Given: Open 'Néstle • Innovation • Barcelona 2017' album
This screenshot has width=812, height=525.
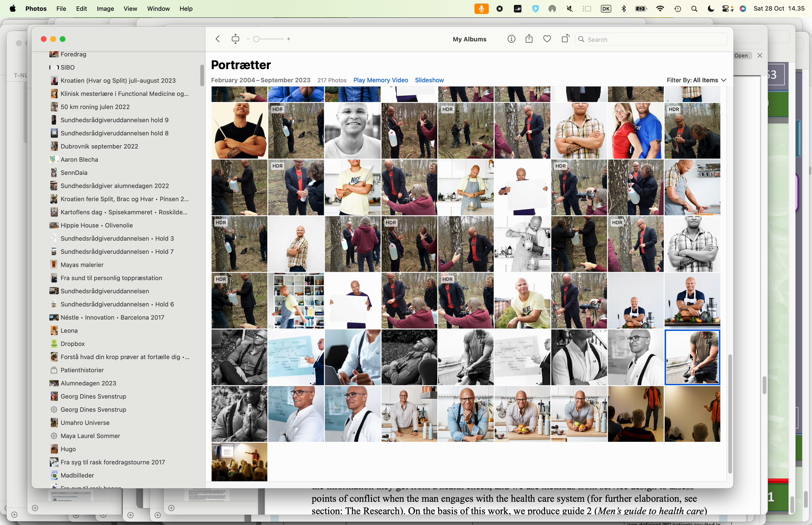Looking at the screenshot, I should pyautogui.click(x=112, y=317).
